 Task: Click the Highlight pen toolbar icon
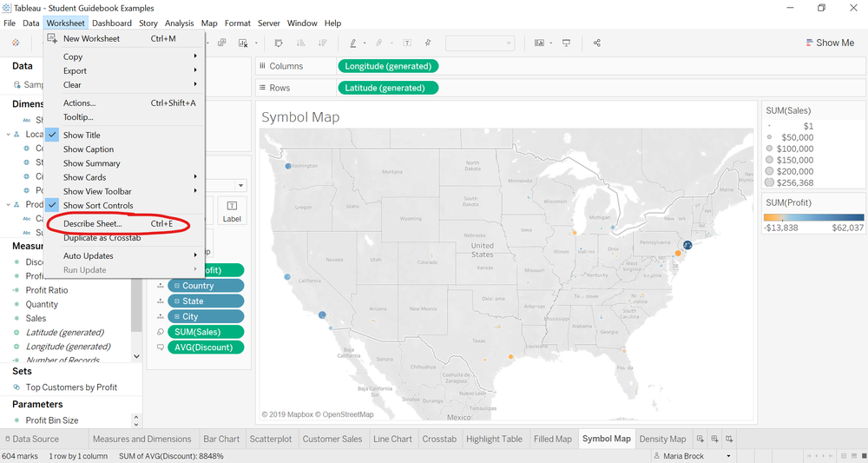tap(352, 43)
